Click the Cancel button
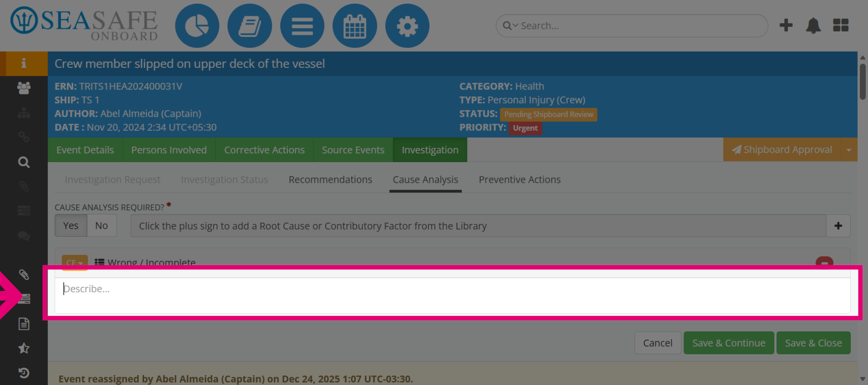 pyautogui.click(x=658, y=343)
